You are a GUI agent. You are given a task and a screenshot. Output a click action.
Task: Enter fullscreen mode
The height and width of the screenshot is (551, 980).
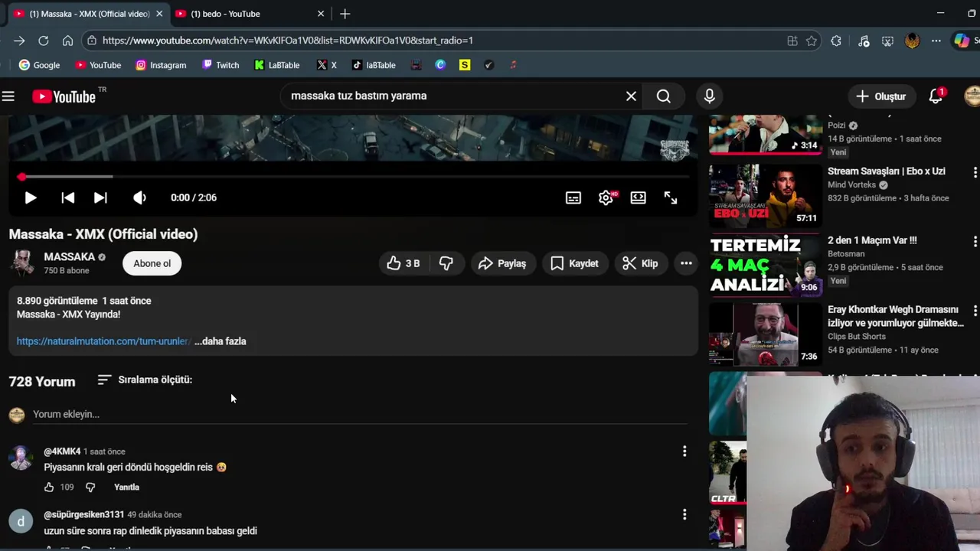point(671,197)
